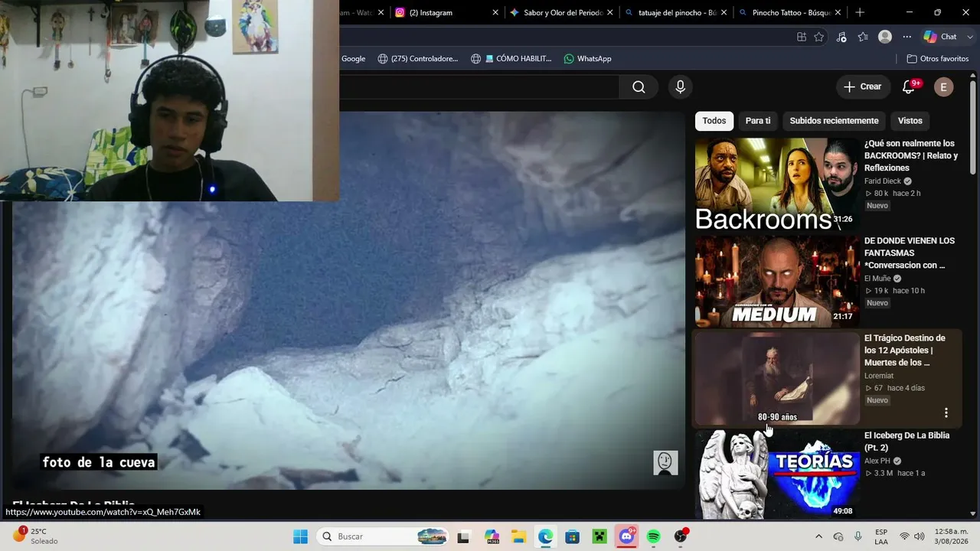Open the split screen icon in the address bar
The width and height of the screenshot is (980, 551).
[x=801, y=37]
